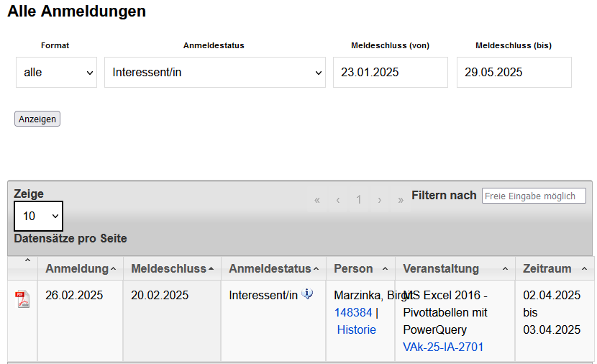
Task: Expand the Anmeldestatus dropdown
Action: point(215,73)
